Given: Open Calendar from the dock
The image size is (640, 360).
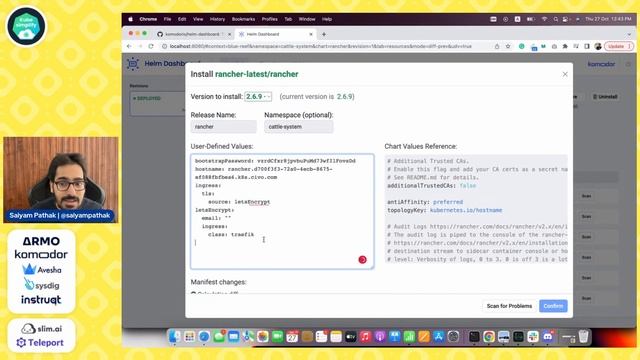Looking at the screenshot, I should [x=292, y=337].
